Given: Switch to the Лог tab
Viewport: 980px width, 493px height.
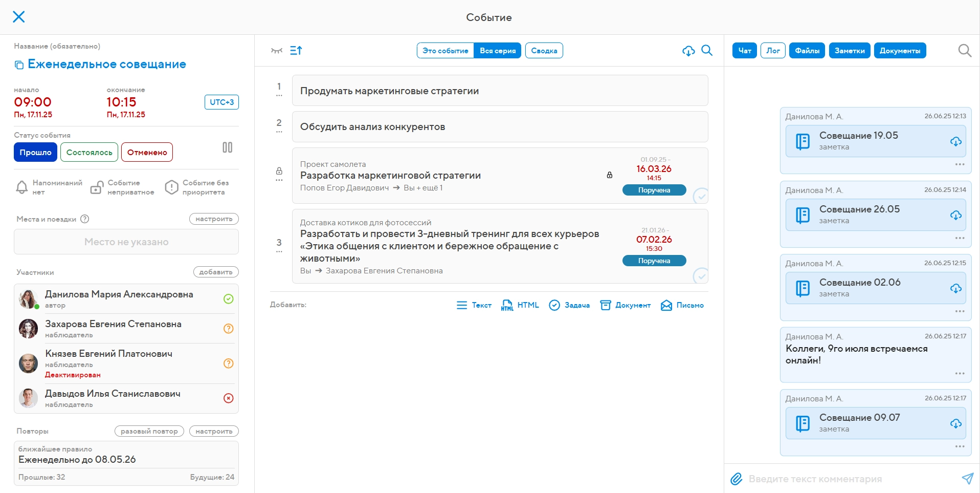Looking at the screenshot, I should [x=773, y=50].
